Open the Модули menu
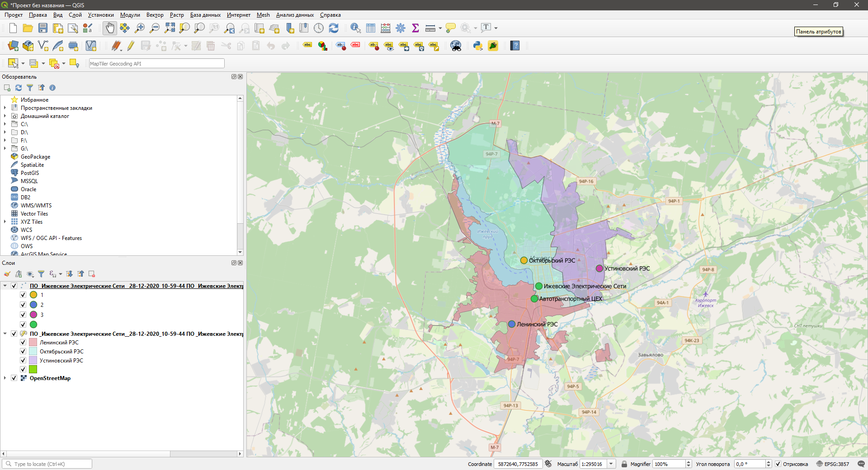The image size is (868, 470). point(130,15)
